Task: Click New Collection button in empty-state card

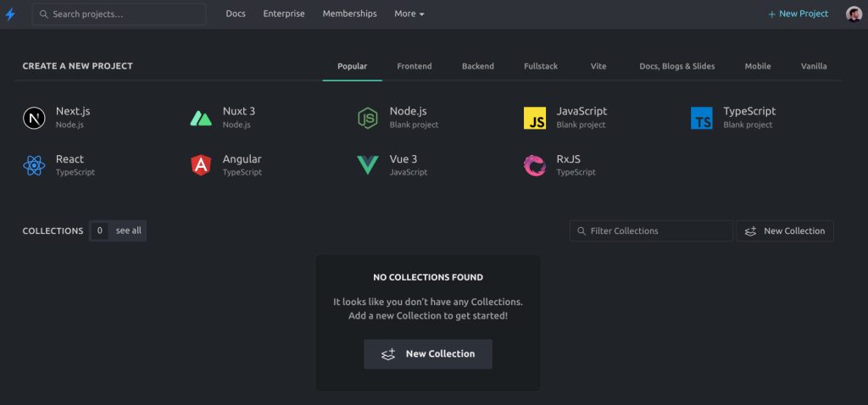Action: coord(428,354)
